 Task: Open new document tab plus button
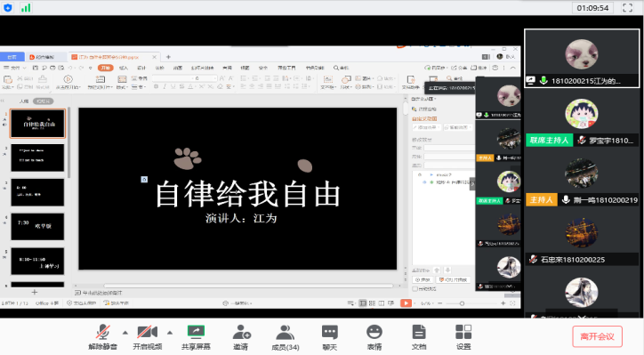coord(168,57)
